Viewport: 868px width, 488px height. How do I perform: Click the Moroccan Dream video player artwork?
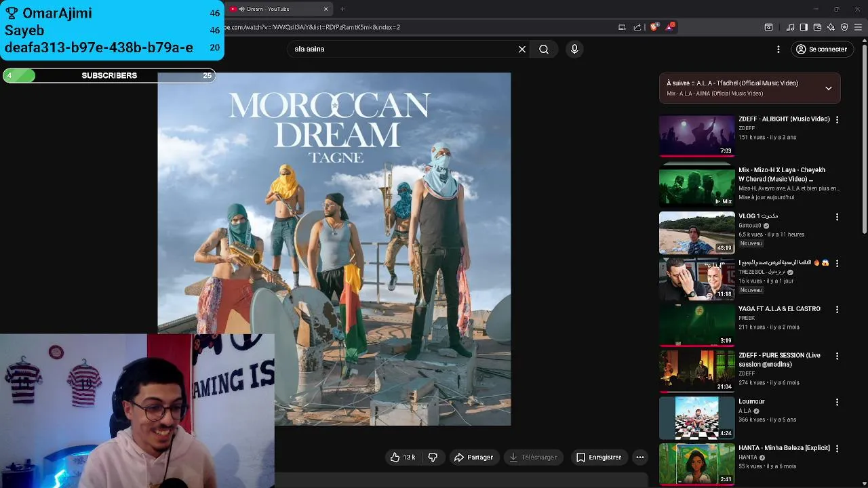pyautogui.click(x=334, y=249)
